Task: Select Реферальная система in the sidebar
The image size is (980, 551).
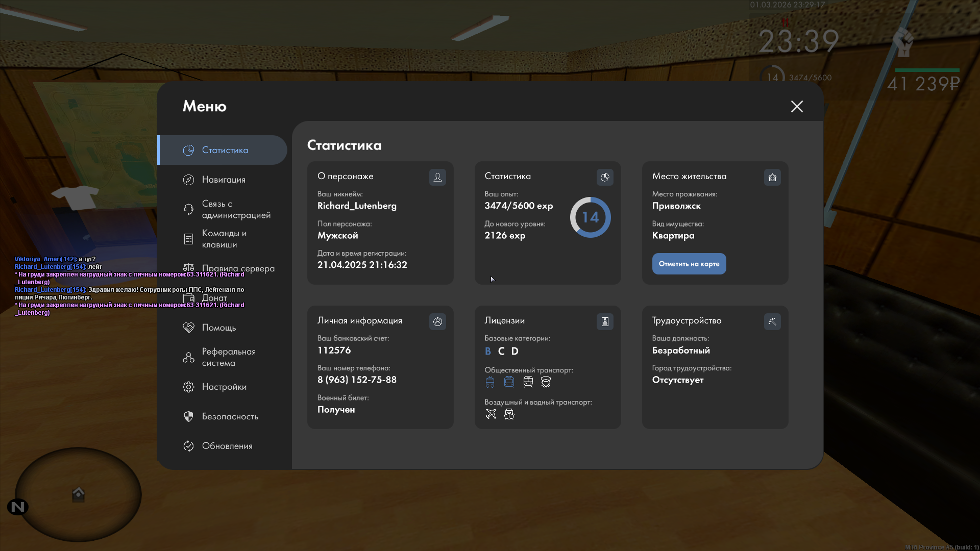Action: coord(228,357)
